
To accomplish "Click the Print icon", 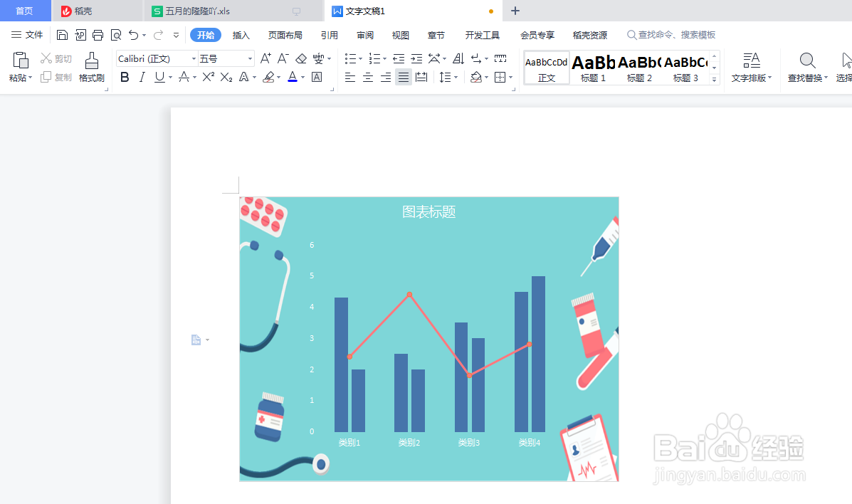I will coord(98,34).
